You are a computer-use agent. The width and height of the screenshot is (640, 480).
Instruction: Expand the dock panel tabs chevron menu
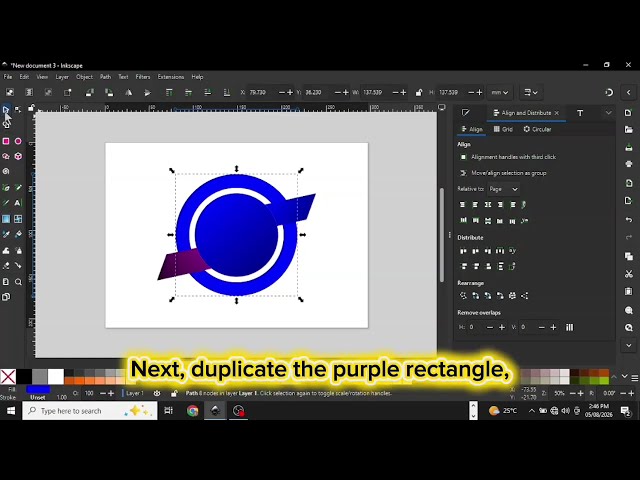[609, 113]
